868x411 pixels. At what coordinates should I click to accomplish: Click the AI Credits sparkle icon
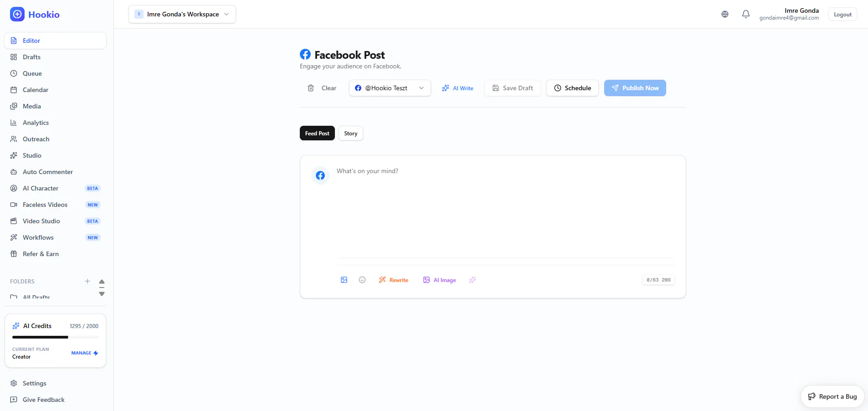(x=16, y=326)
